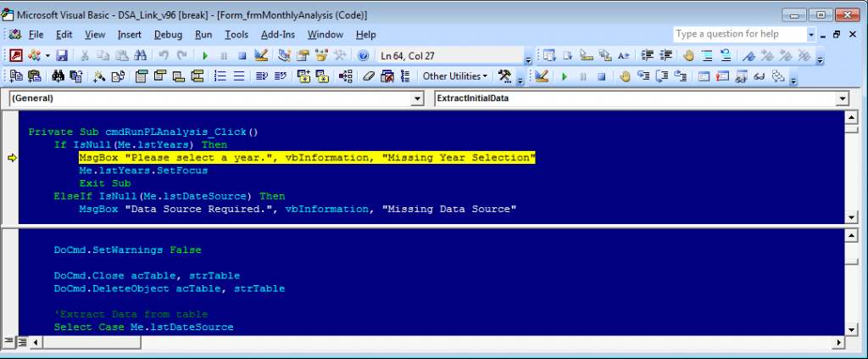Open the Project Explorer
The height and width of the screenshot is (359, 868).
285,55
